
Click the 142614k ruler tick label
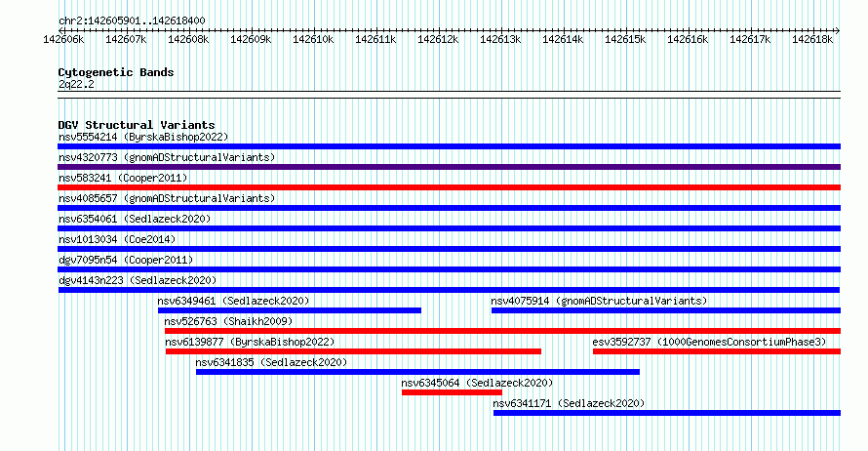click(563, 39)
